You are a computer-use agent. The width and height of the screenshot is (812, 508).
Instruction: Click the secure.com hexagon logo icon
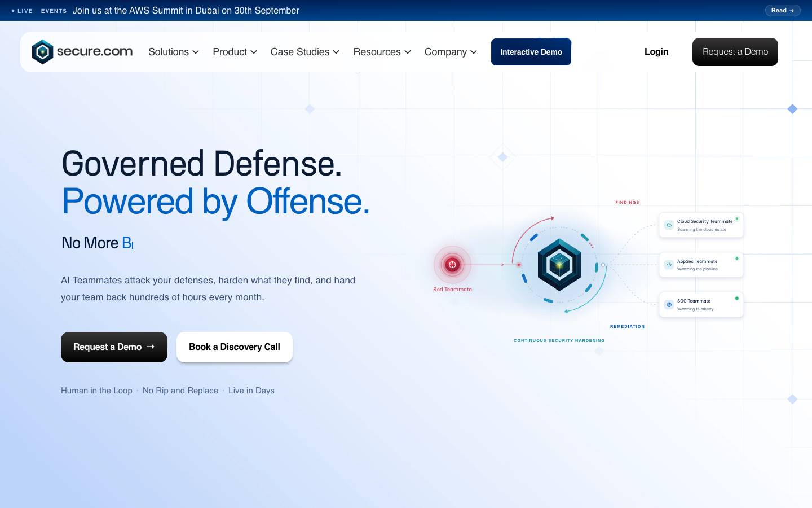43,52
